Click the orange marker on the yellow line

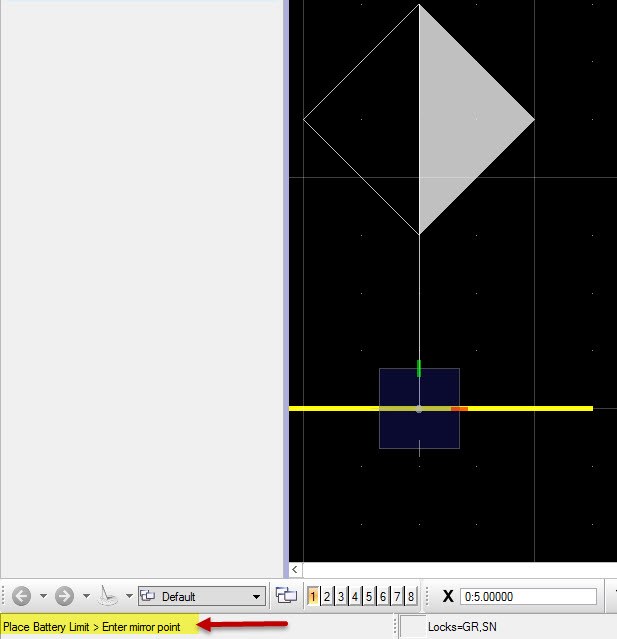tap(459, 409)
